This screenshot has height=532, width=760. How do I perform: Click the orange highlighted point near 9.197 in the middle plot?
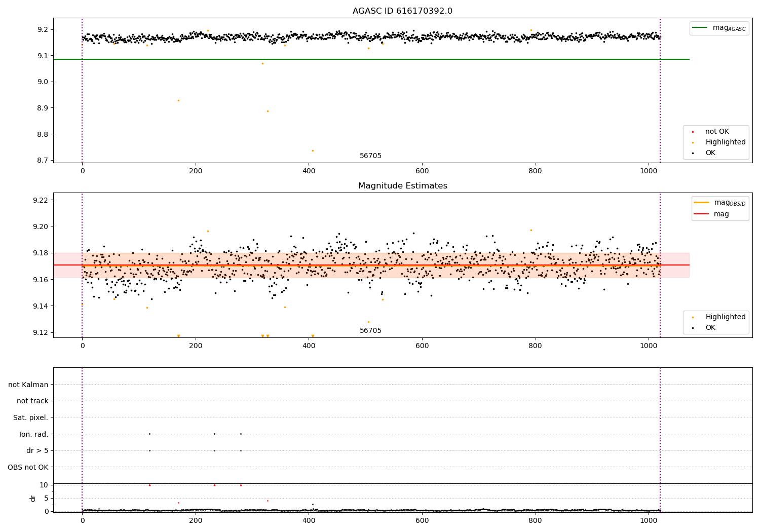pyautogui.click(x=531, y=230)
